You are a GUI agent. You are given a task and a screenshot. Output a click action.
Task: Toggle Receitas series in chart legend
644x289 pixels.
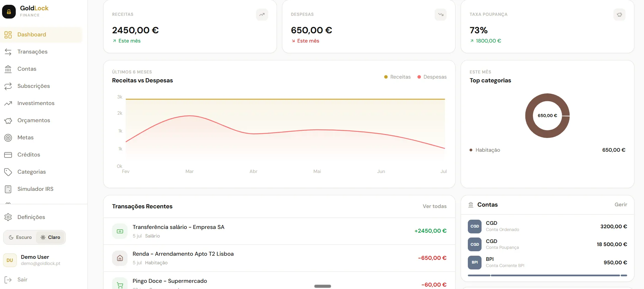[x=398, y=77]
